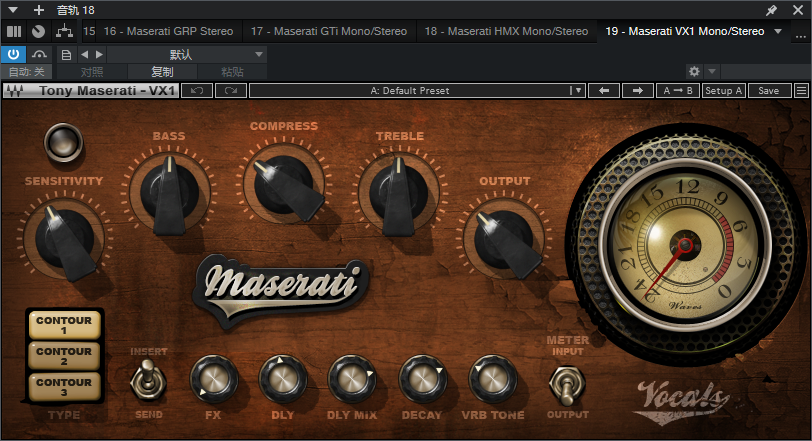Select insert slot tab 15
The image size is (812, 441).
pyautogui.click(x=89, y=31)
